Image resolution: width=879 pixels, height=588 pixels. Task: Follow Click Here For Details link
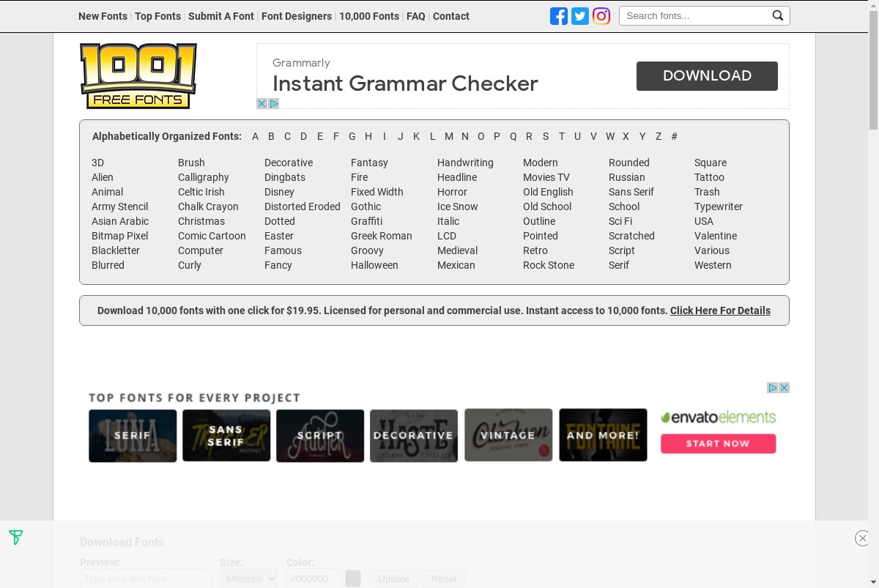(x=720, y=310)
